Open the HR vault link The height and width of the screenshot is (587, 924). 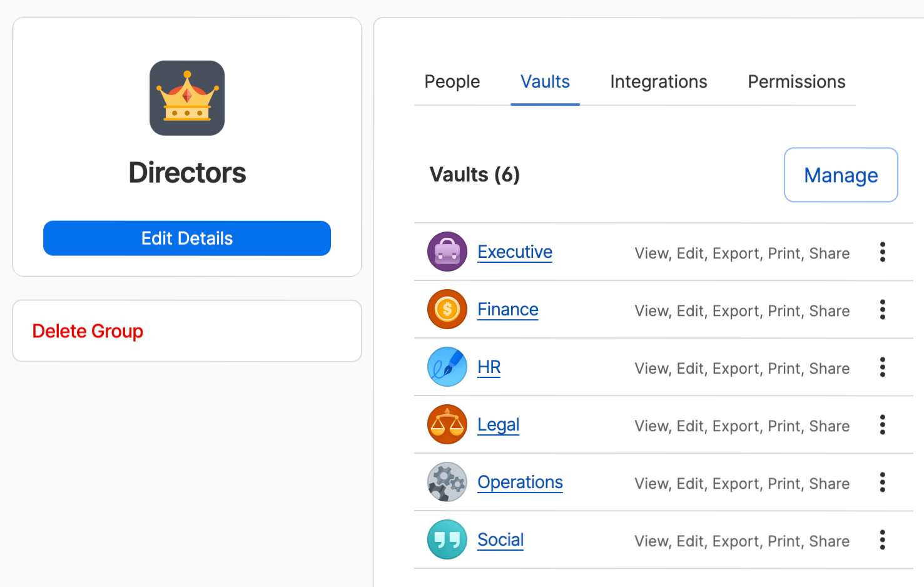coord(489,367)
